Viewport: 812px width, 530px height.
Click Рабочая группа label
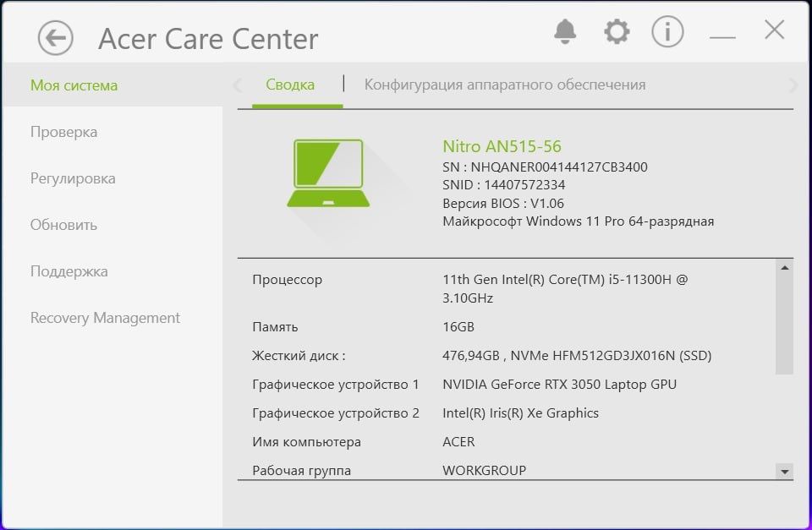tap(301, 471)
